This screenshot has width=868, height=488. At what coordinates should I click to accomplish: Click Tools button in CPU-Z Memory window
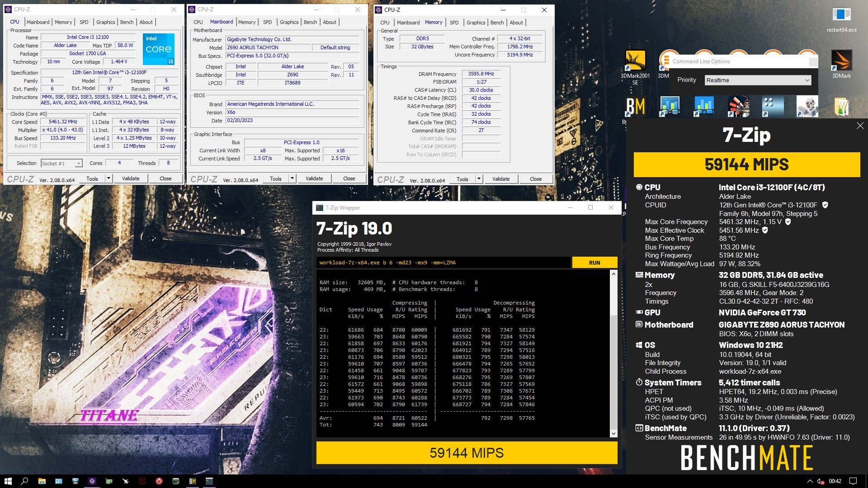point(462,179)
